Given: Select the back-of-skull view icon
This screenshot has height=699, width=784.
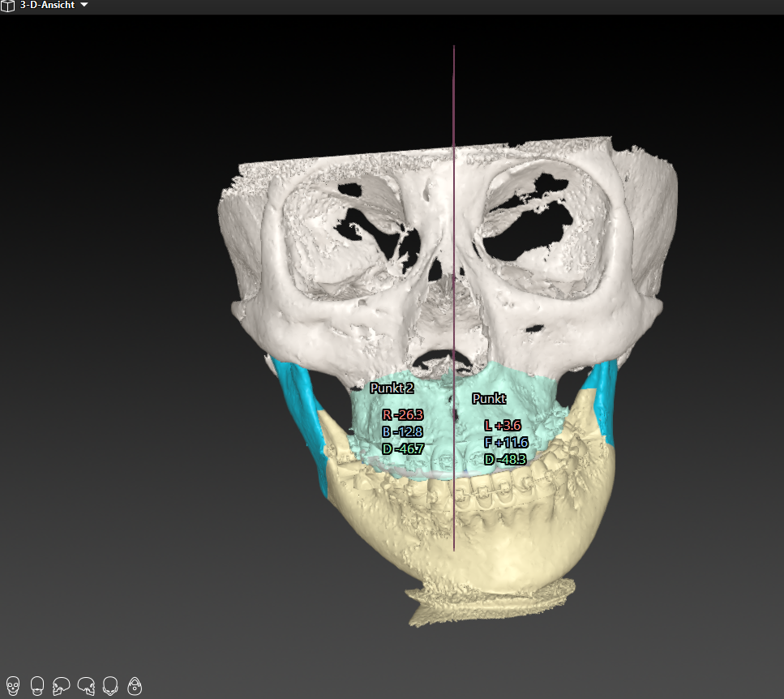Looking at the screenshot, I should [36, 687].
